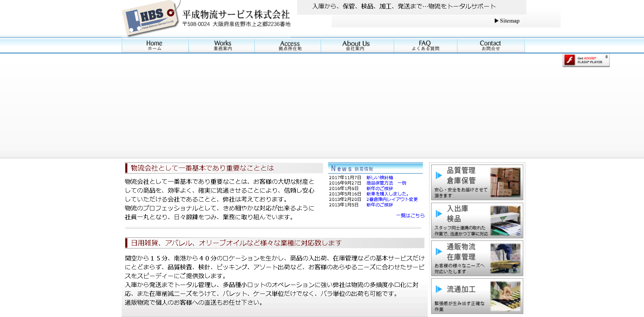Viewport: 644px width, 317px height.
Task: Open the About Us 会社案内 menu item
Action: tap(356, 45)
